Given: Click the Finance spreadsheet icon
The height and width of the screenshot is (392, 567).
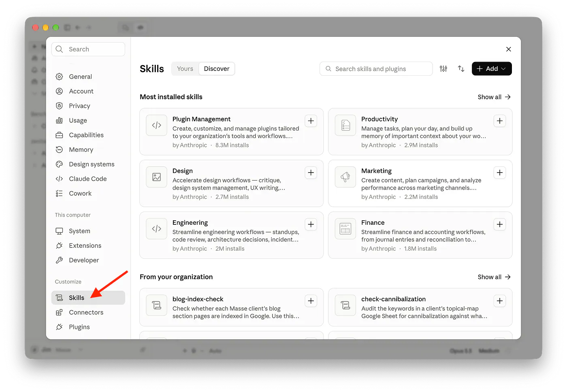Looking at the screenshot, I should (x=345, y=229).
